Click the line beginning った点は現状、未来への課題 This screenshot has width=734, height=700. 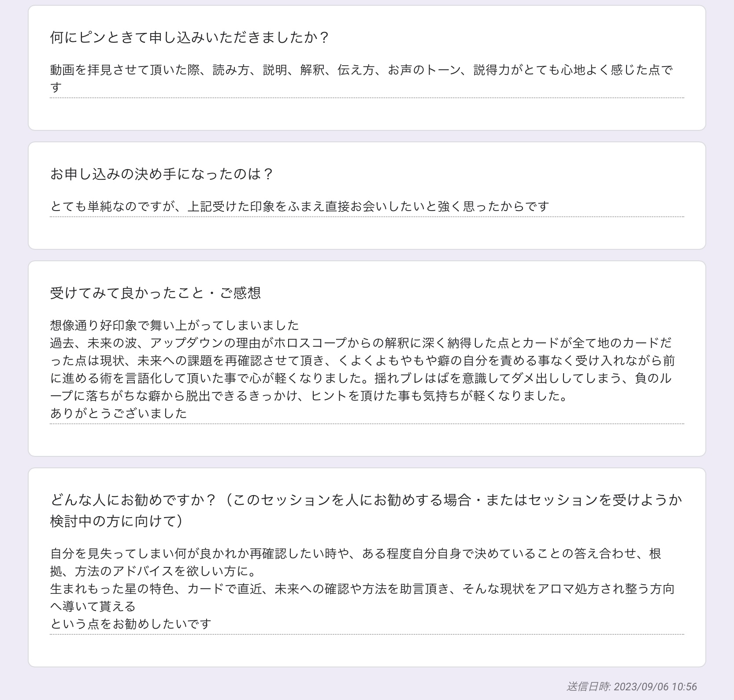(x=362, y=361)
